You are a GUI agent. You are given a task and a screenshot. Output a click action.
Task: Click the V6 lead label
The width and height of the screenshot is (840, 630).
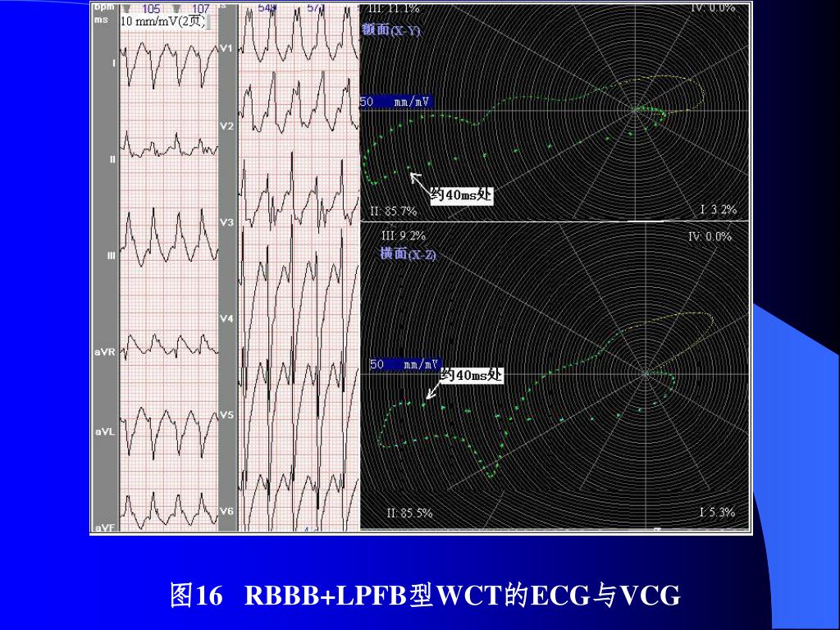pos(227,512)
